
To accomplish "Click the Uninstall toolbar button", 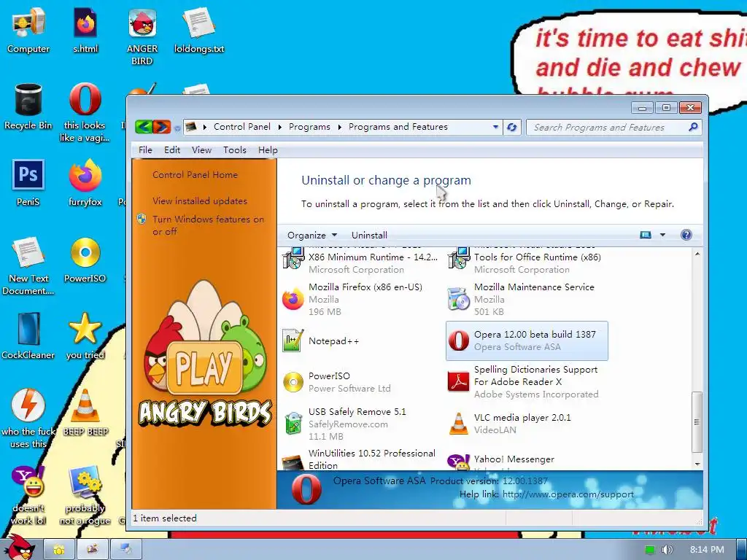I will [x=369, y=235].
